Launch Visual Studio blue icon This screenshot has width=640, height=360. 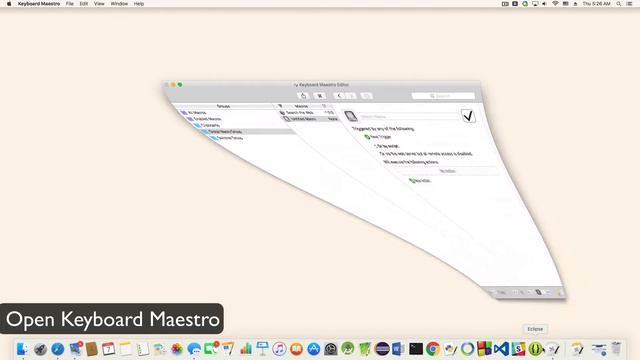tap(502, 349)
